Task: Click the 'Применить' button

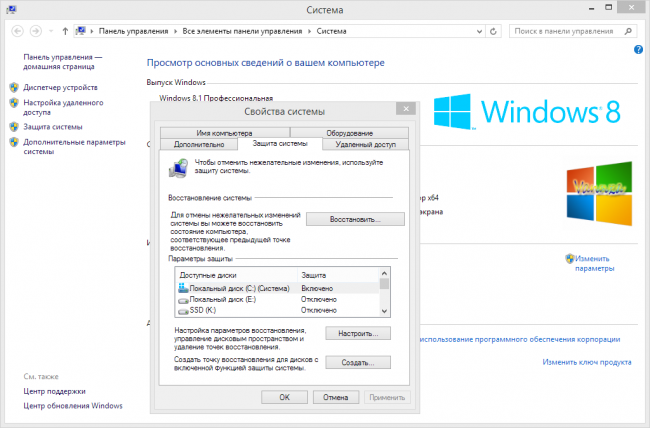Action: pyautogui.click(x=387, y=397)
